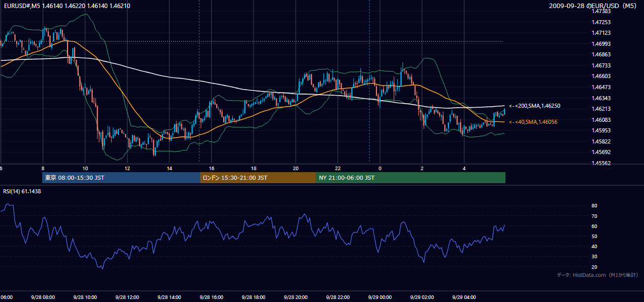Click the 9/28 12:00 time label
This screenshot has width=644, height=302.
coord(127,297)
